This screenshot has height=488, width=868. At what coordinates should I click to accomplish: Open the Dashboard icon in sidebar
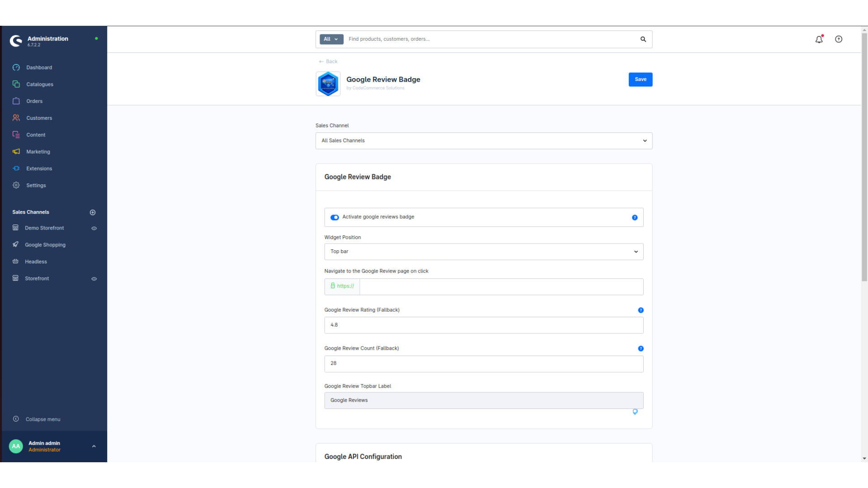(x=16, y=67)
